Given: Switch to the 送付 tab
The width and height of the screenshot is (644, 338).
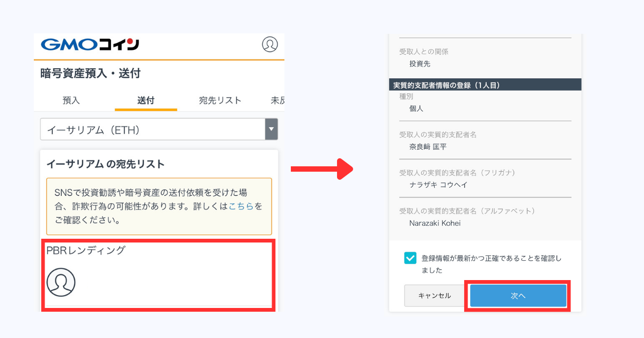Looking at the screenshot, I should click(145, 100).
